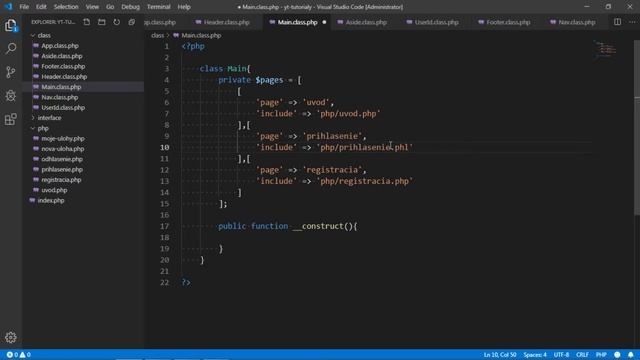Click the Split Editor icon

pyautogui.click(x=617, y=22)
